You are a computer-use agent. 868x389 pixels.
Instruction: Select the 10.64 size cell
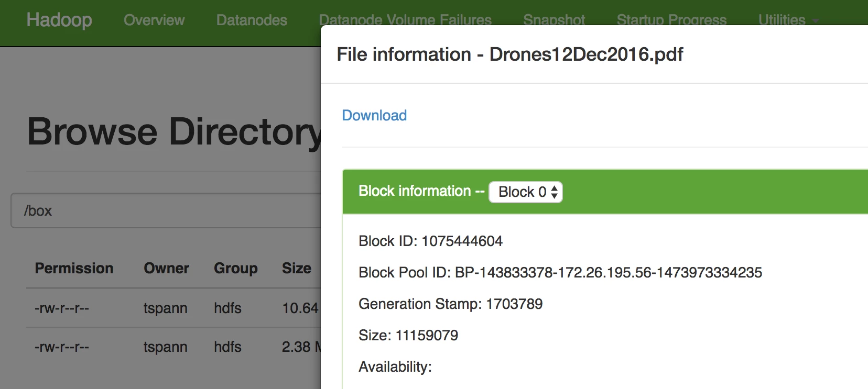tap(301, 308)
